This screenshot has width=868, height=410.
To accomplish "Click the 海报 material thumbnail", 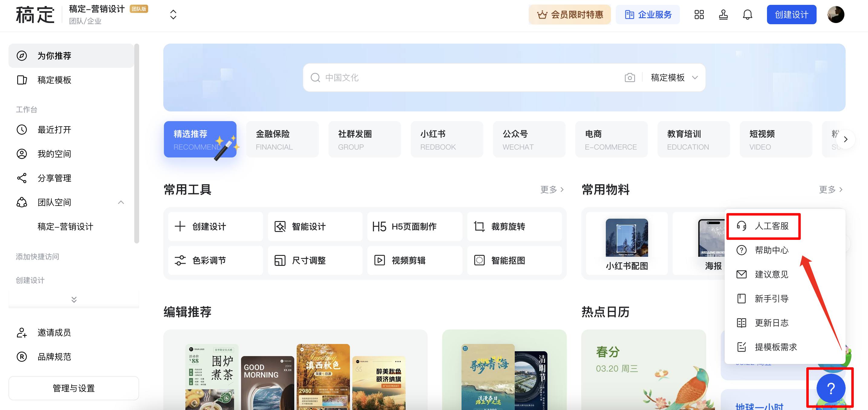I will point(711,238).
